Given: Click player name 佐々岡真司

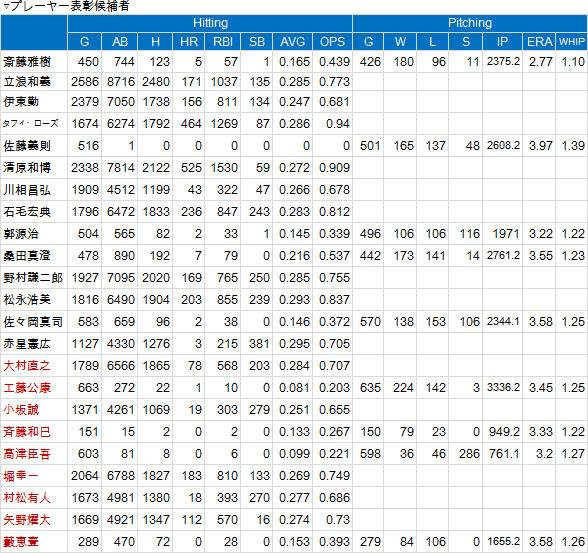Looking at the screenshot, I should [33, 322].
